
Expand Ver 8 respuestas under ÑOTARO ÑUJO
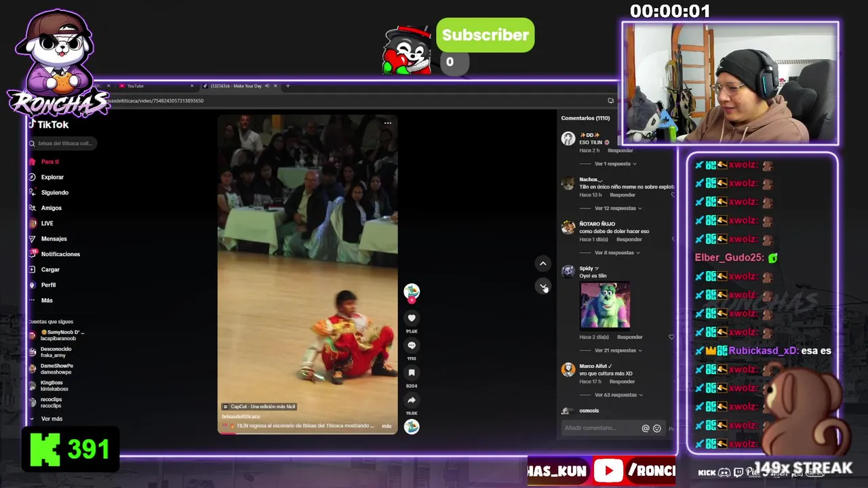tap(616, 253)
